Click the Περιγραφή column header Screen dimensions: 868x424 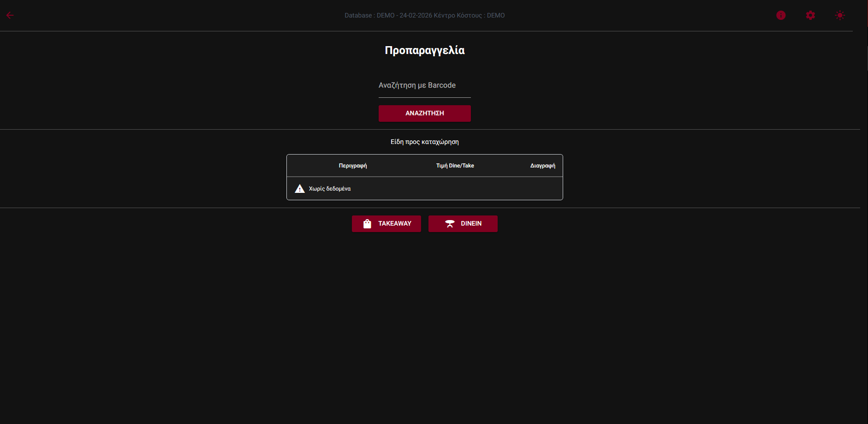(x=353, y=166)
